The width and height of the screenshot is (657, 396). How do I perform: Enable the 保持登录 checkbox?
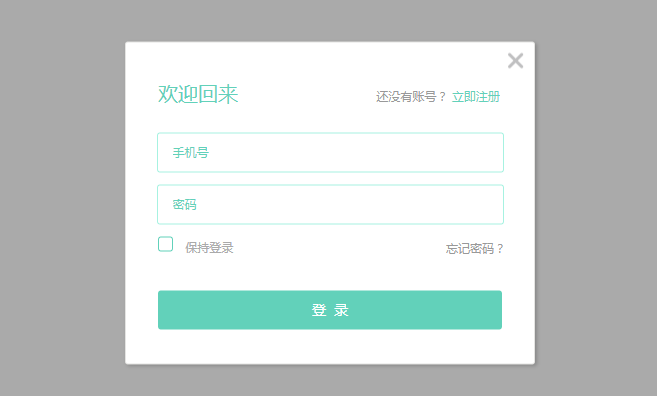(x=166, y=244)
